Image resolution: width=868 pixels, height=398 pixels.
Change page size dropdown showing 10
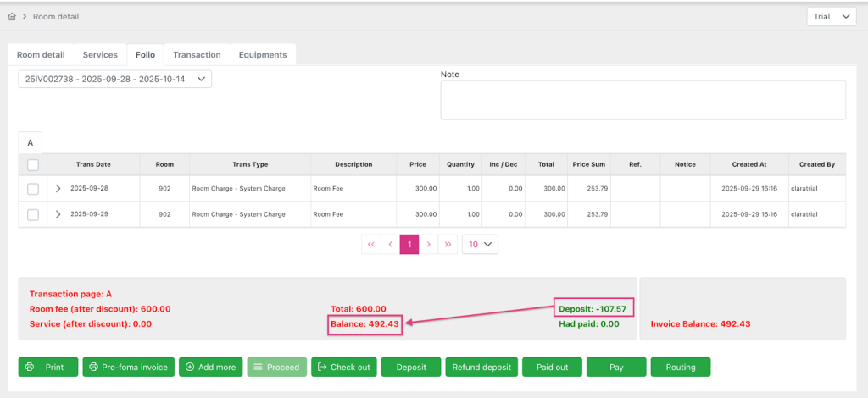480,244
